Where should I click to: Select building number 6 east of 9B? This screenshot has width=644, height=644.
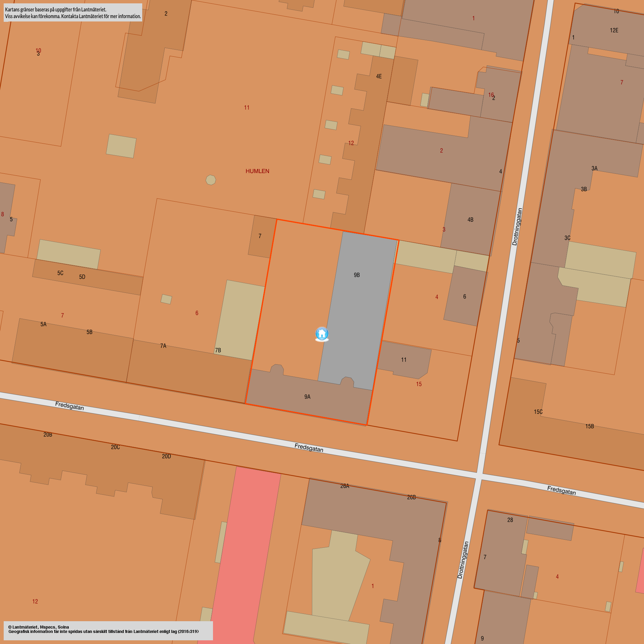(x=465, y=297)
